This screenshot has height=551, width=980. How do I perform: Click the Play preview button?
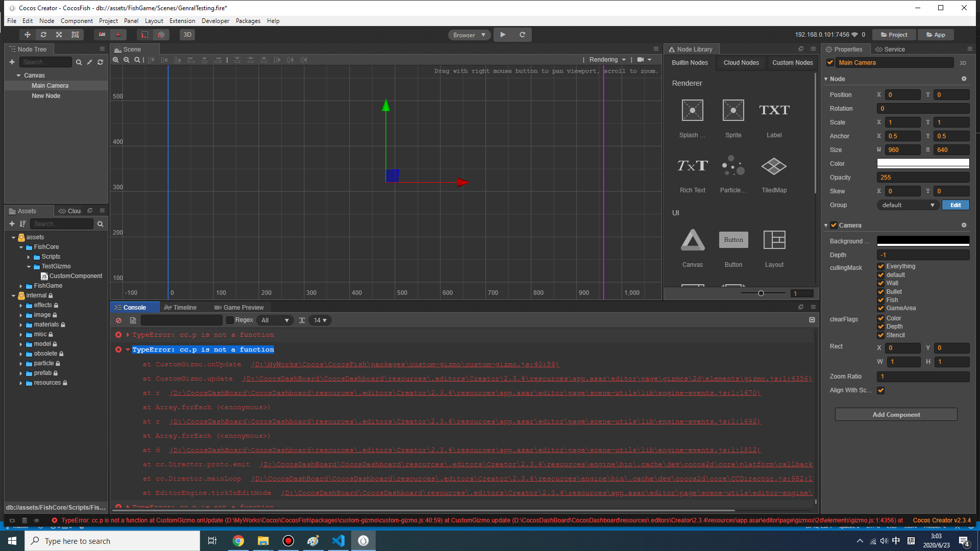point(503,35)
